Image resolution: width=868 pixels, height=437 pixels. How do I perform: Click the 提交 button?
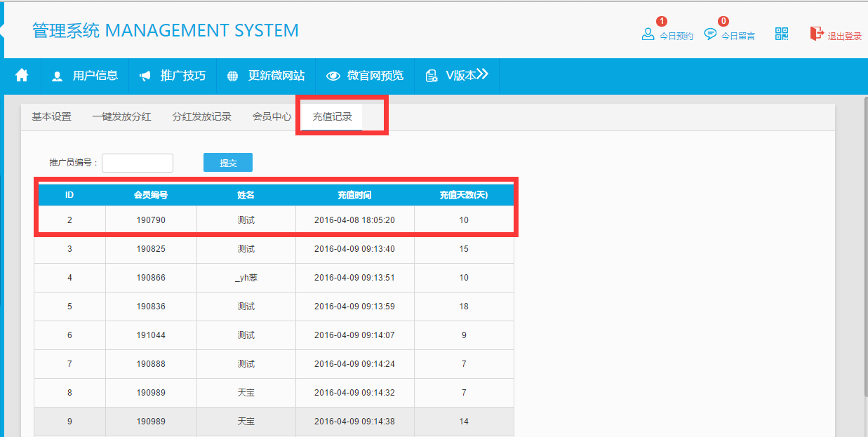228,163
